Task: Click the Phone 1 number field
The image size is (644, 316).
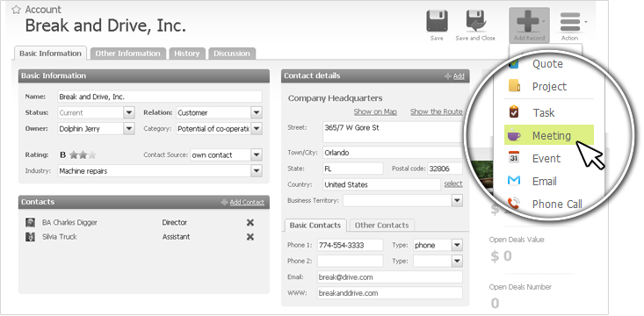Action: pyautogui.click(x=351, y=245)
